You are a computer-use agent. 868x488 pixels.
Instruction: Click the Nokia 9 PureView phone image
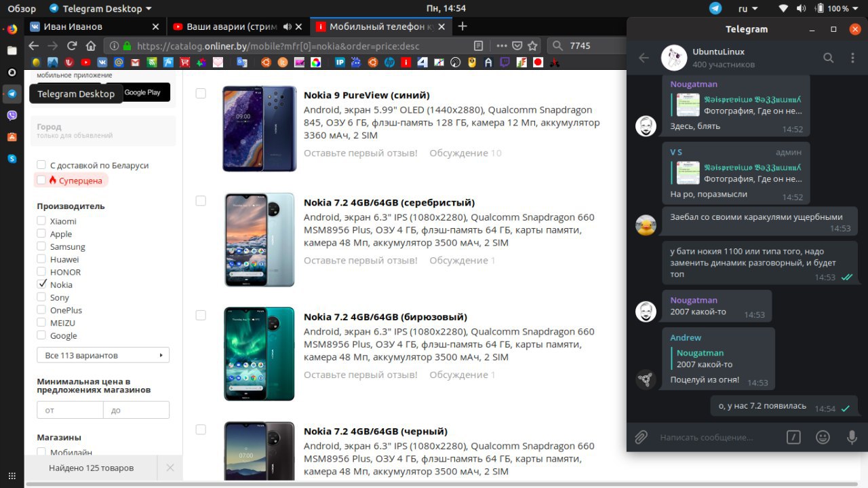point(260,128)
